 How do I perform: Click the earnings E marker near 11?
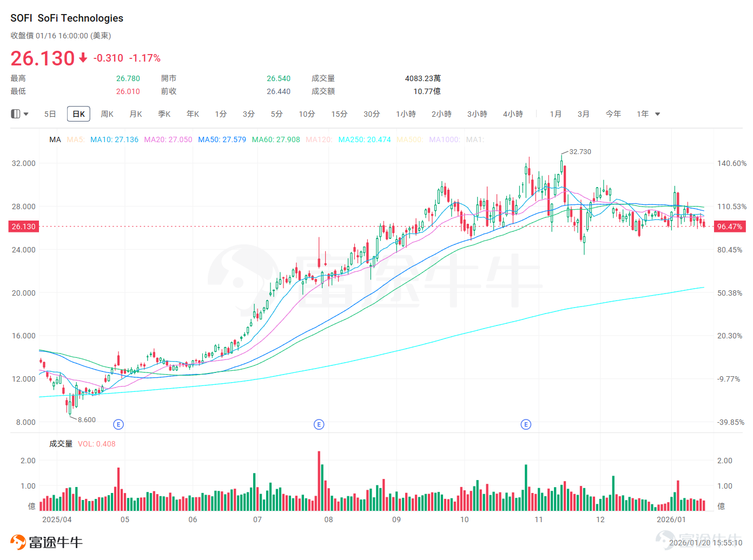(526, 424)
